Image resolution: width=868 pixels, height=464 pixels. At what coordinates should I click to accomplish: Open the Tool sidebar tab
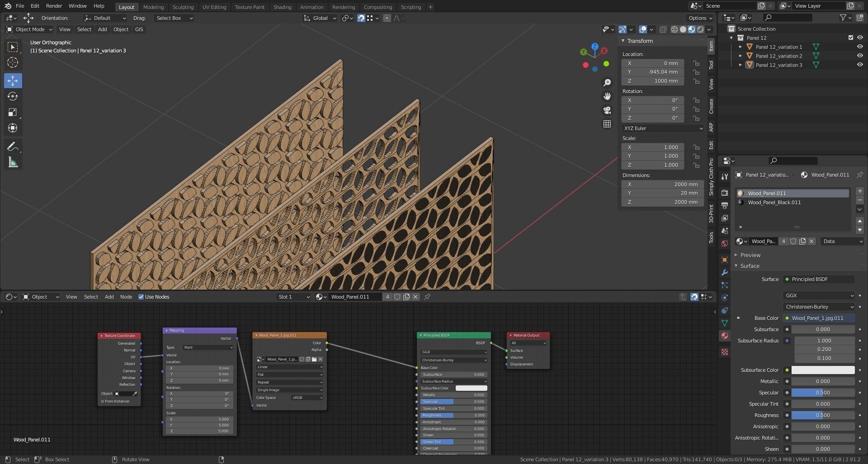tap(711, 65)
